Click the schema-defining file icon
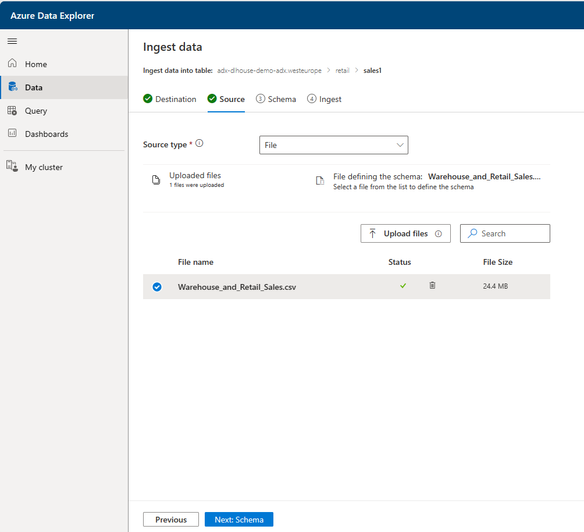 (320, 181)
